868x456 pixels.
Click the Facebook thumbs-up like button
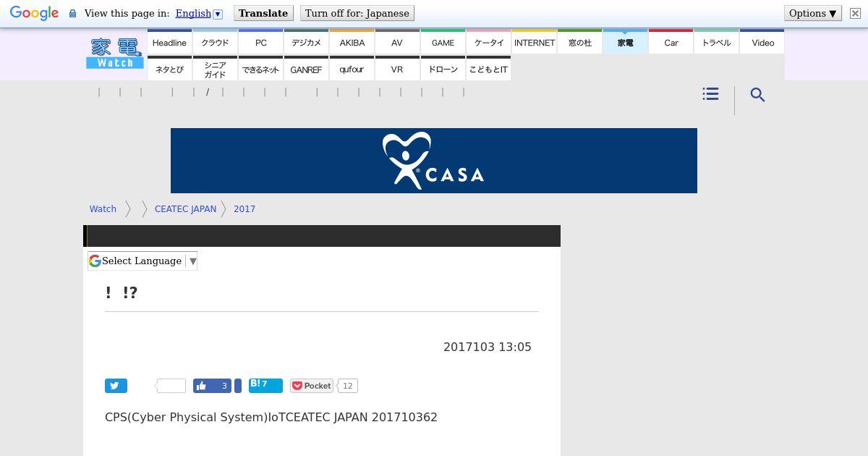212,386
